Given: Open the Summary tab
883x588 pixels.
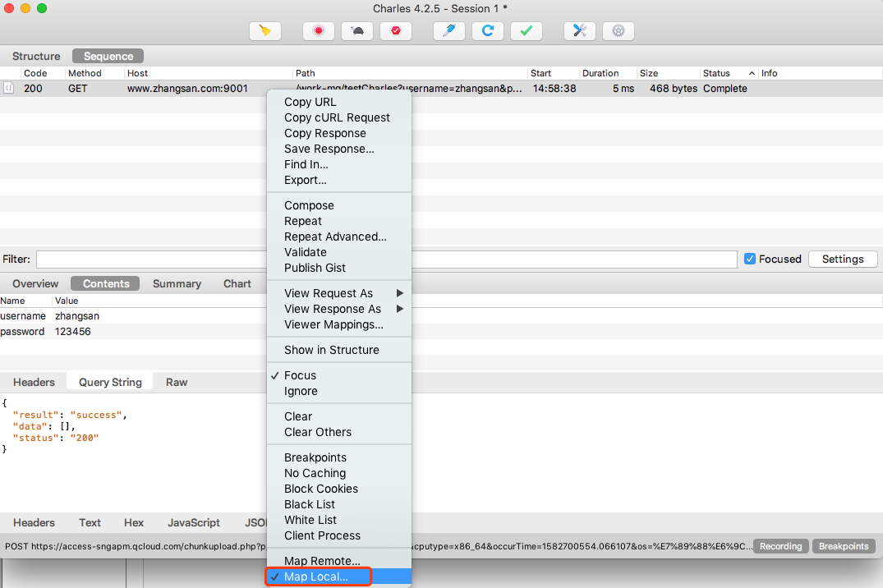Looking at the screenshot, I should point(177,284).
